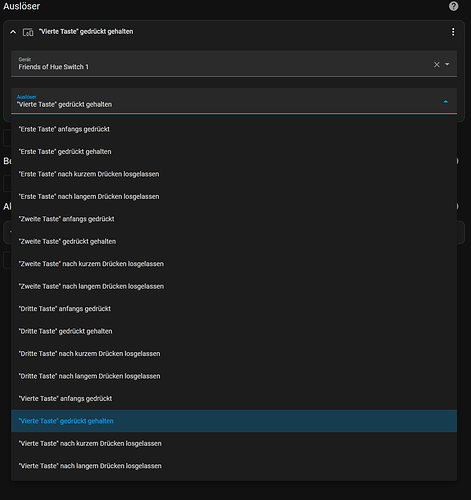
Task: Click the Auslöser section heading
Action: (22, 6)
